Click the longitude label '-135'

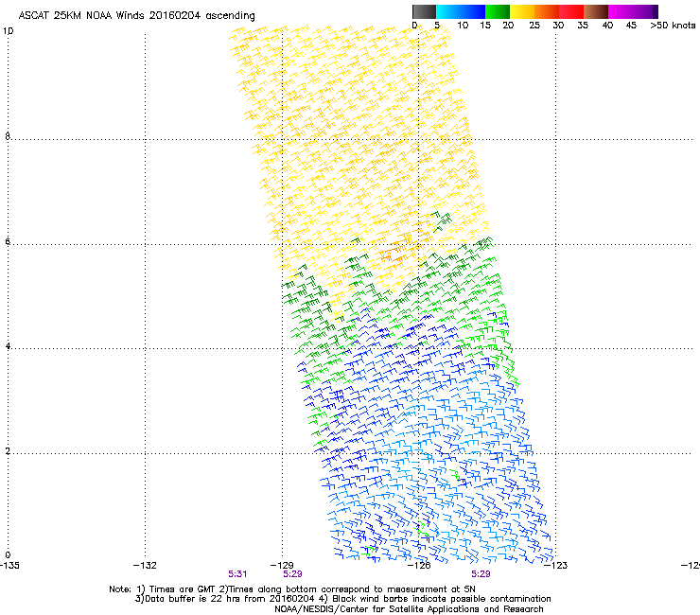(x=9, y=566)
